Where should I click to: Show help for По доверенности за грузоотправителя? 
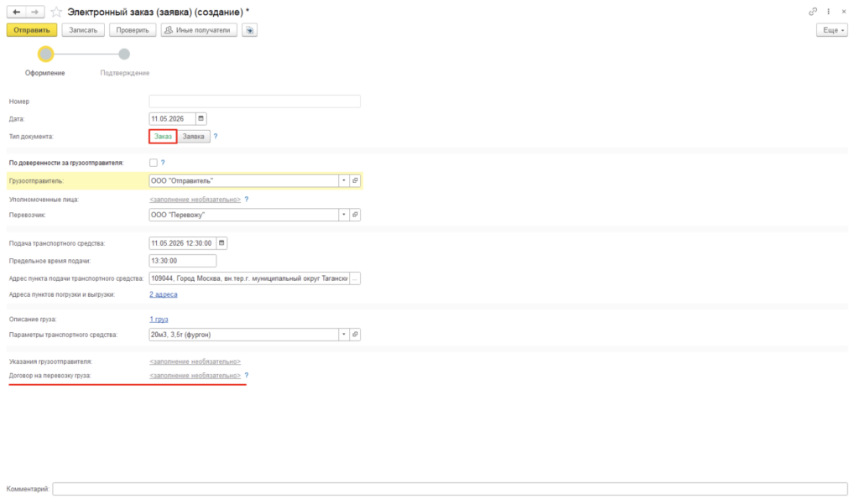pyautogui.click(x=163, y=163)
